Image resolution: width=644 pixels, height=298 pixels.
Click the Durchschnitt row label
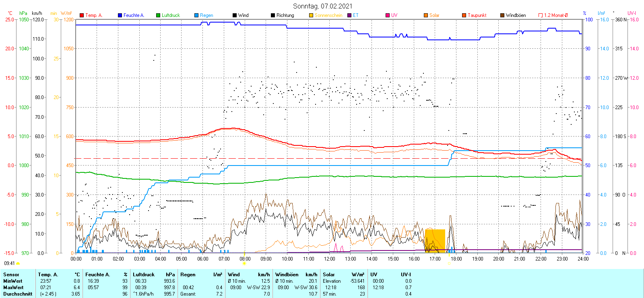[18, 294]
